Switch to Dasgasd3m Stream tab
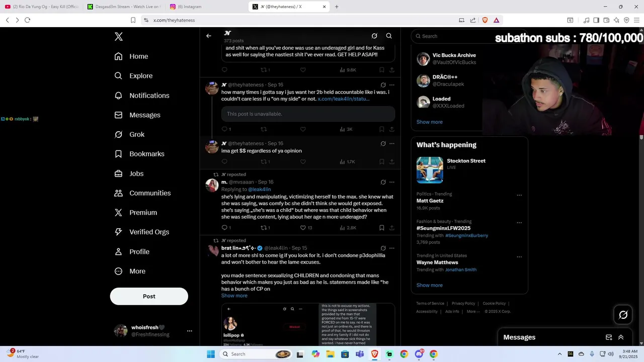 (x=124, y=7)
